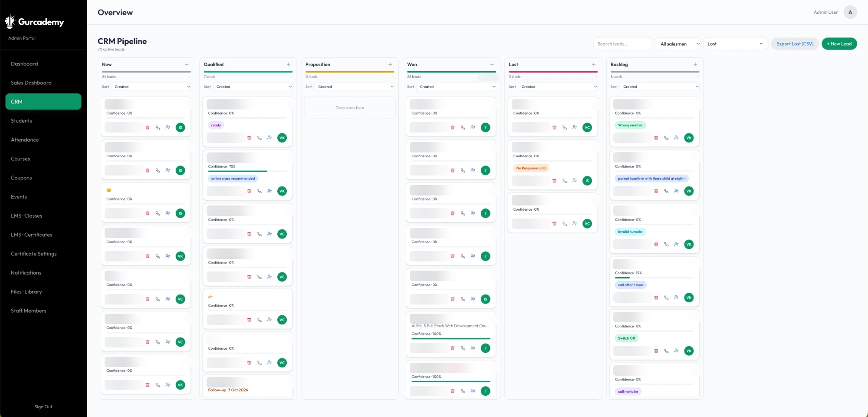Open the Sort dropdown in the Lost column
This screenshot has height=417, width=868.
tap(558, 87)
